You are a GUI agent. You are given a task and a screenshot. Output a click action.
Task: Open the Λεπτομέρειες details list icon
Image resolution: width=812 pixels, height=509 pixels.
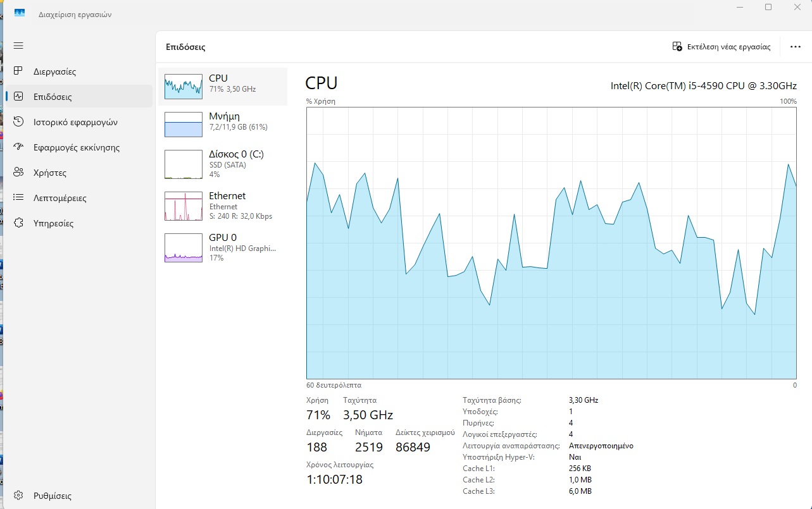click(x=18, y=198)
